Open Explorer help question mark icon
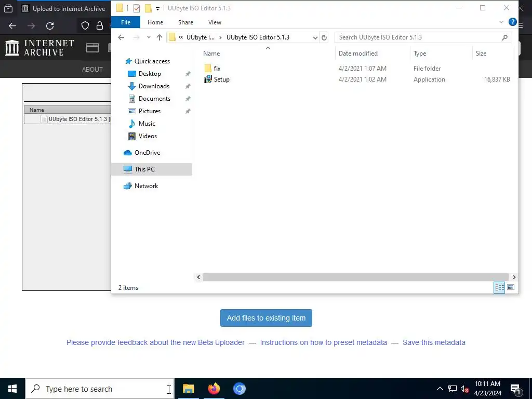This screenshot has width=532, height=399. 512,22
